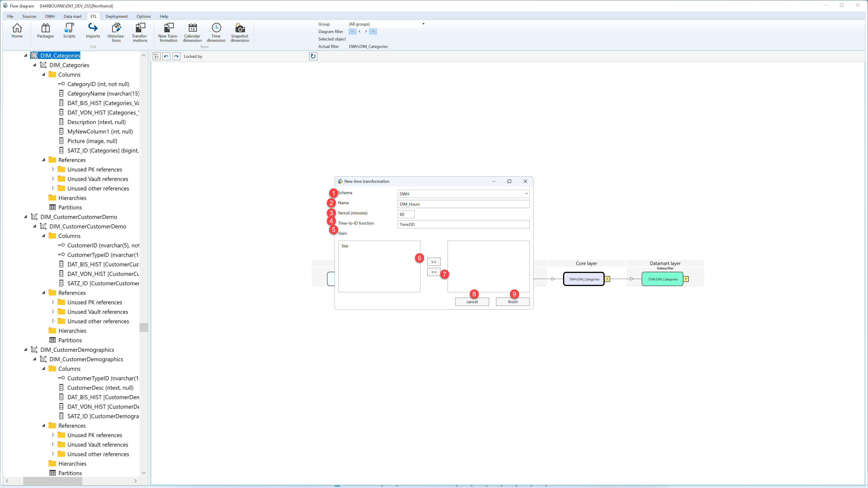Select the STAR.DIM_Categories node
The image size is (868, 488).
click(x=663, y=279)
